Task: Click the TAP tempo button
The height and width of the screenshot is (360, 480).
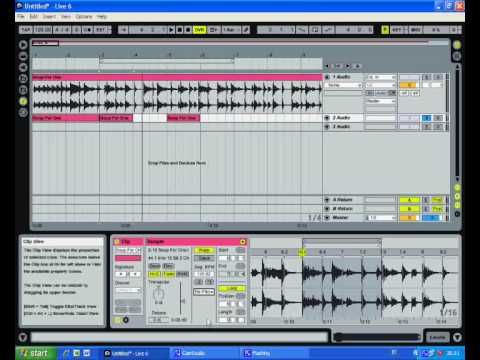Action: [26, 30]
